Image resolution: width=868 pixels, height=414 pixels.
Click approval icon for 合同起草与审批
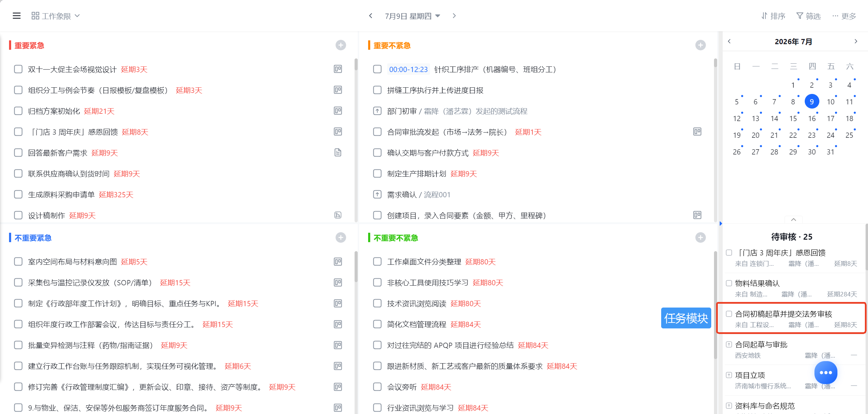click(729, 344)
